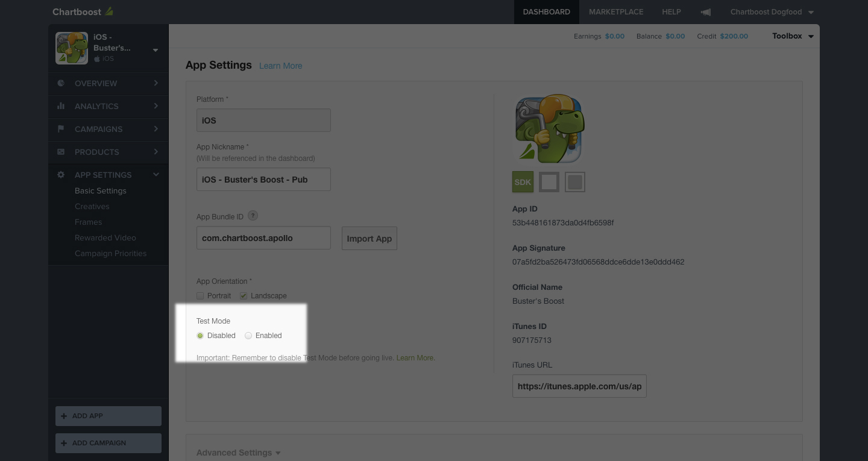Click the Add Campaign button

pyautogui.click(x=108, y=443)
